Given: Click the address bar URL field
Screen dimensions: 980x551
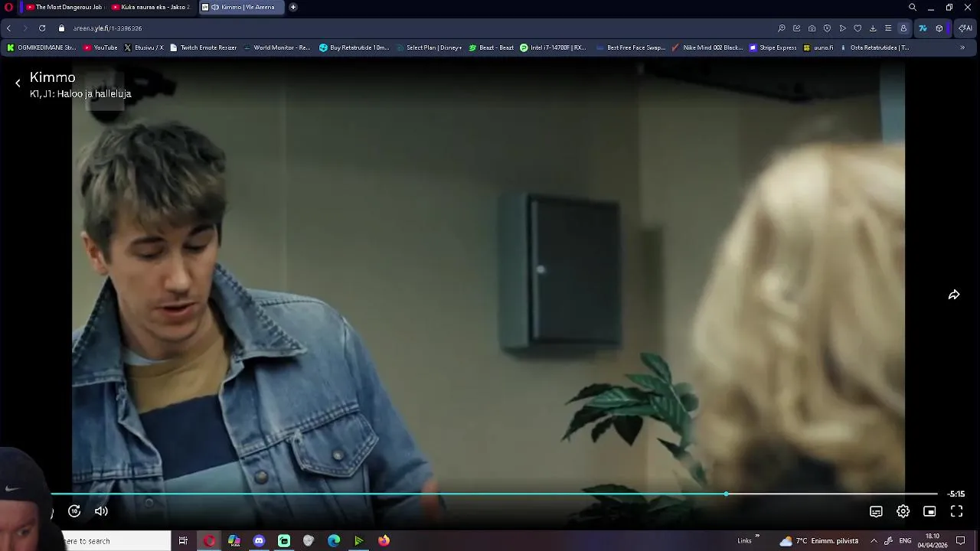Looking at the screenshot, I should coord(413,28).
